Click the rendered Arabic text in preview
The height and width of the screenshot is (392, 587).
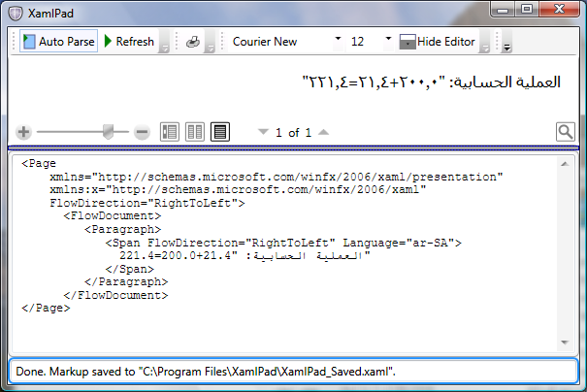pyautogui.click(x=431, y=82)
